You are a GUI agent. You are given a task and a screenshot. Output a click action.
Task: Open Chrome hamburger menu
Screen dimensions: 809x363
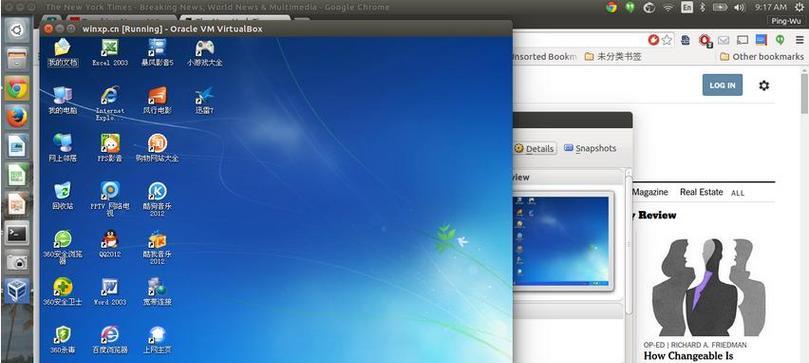(799, 40)
